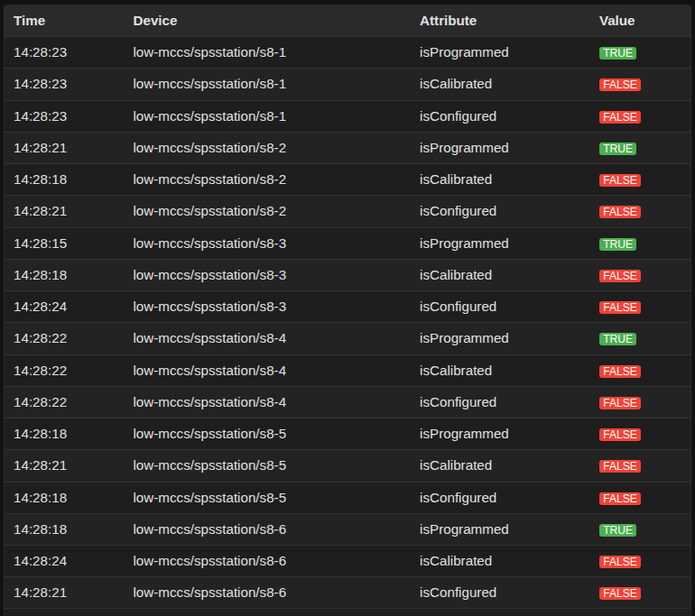The height and width of the screenshot is (616, 695).
Task: Click isProgrammed attribute for s8-6
Action: tap(464, 530)
